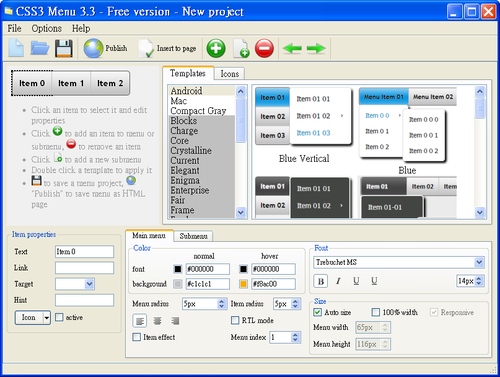Tick the Item effect checkbox
Image resolution: width=500 pixels, height=377 pixels.
coord(137,337)
